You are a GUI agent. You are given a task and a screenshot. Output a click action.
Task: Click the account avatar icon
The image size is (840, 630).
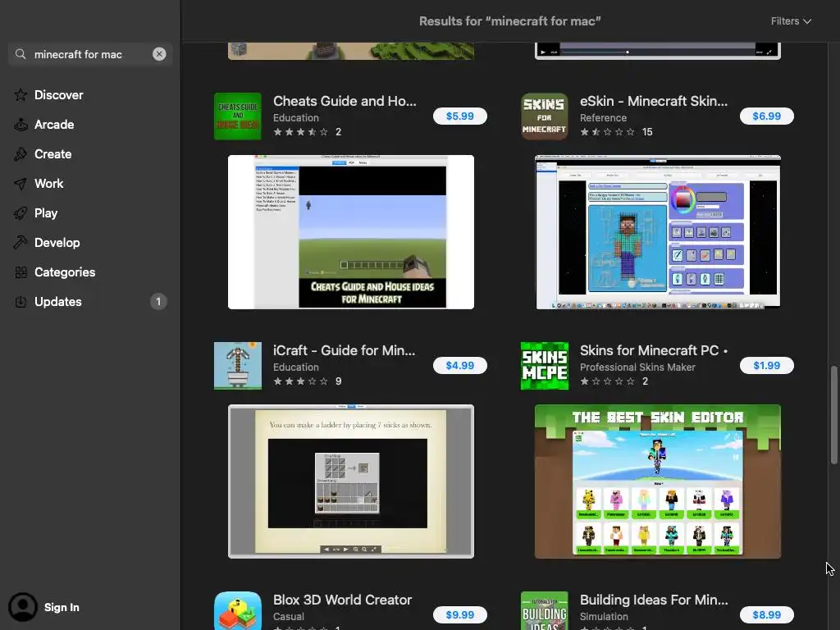point(22,607)
